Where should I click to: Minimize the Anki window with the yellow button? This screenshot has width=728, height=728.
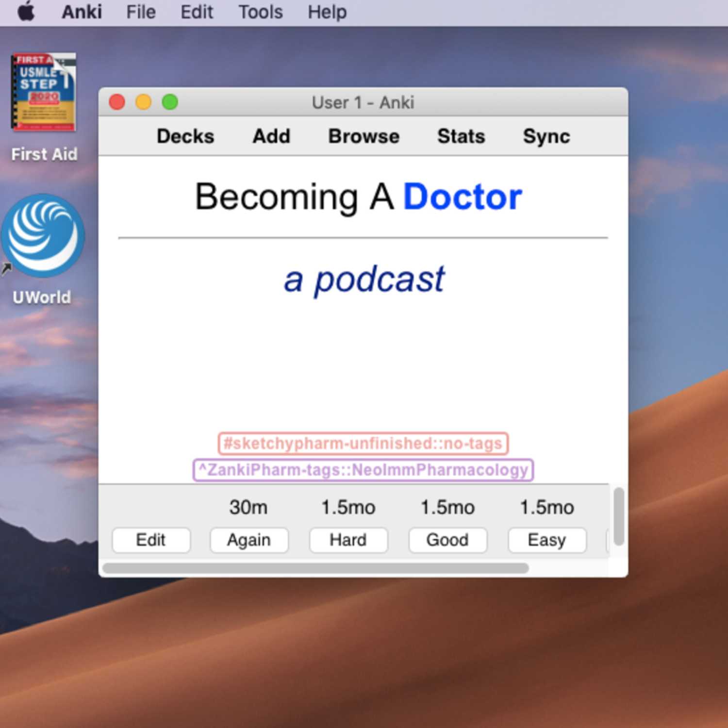click(x=143, y=102)
